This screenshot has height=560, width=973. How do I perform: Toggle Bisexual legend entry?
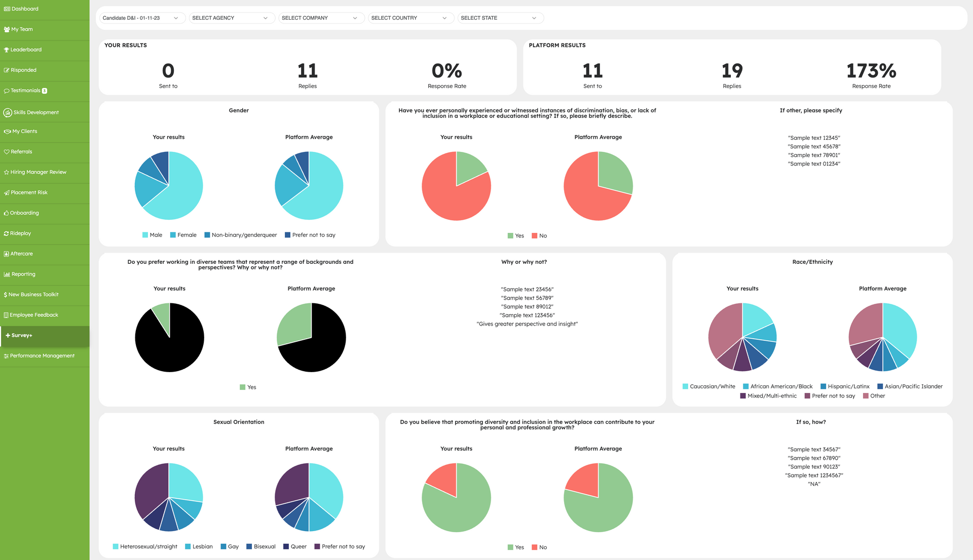pos(261,547)
